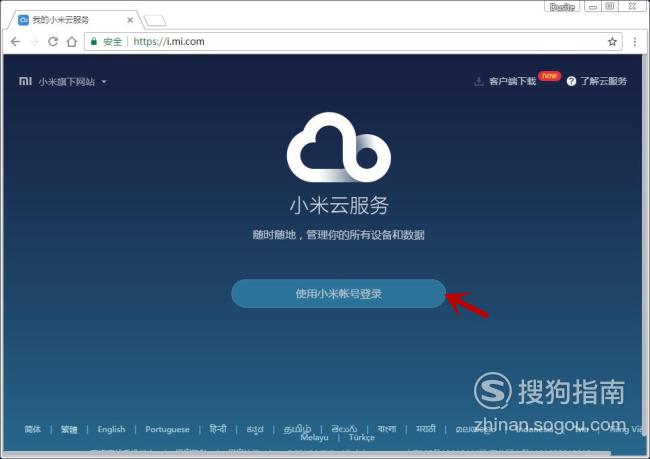
Task: Click the 小米云服务 heading
Action: pyautogui.click(x=339, y=206)
